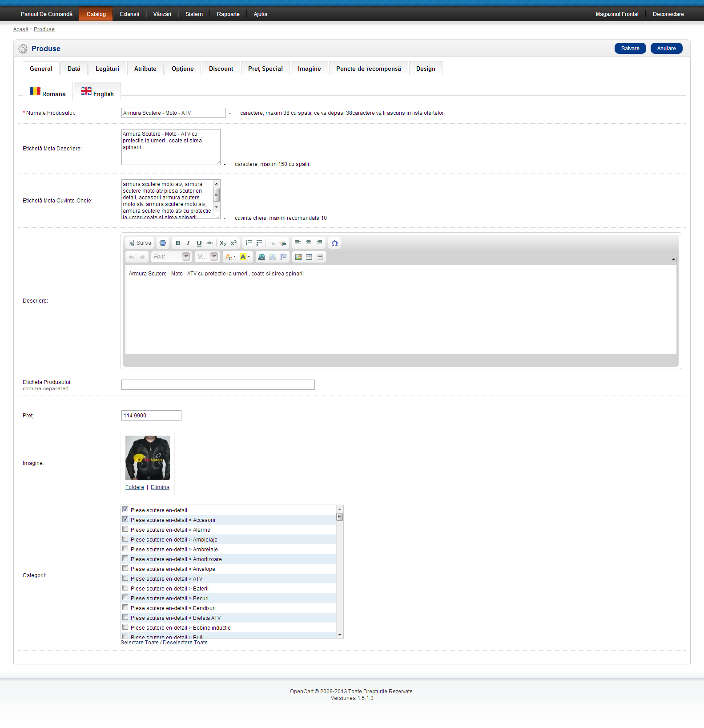The height and width of the screenshot is (728, 704).
Task: Open the font size dropdown next to Font
Action: click(207, 257)
